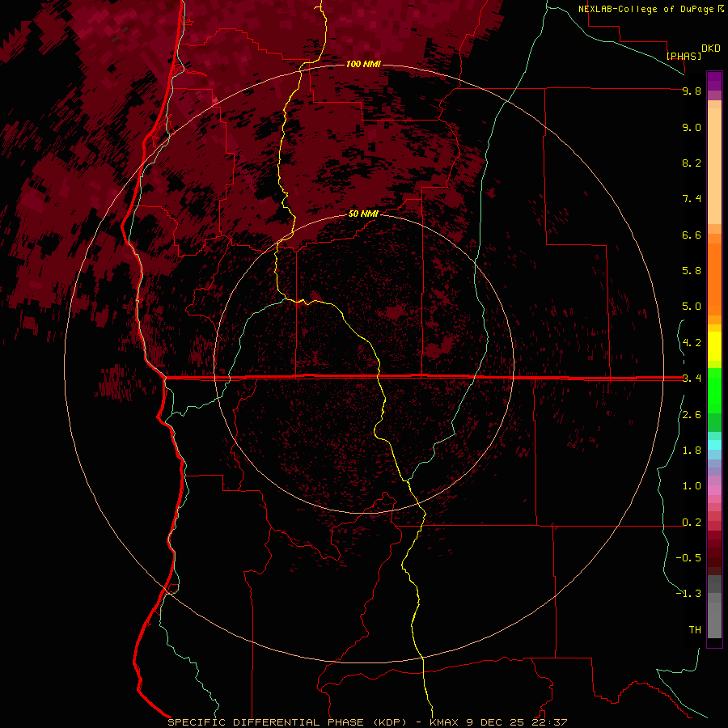Click the 4.2 scale label

point(692,343)
